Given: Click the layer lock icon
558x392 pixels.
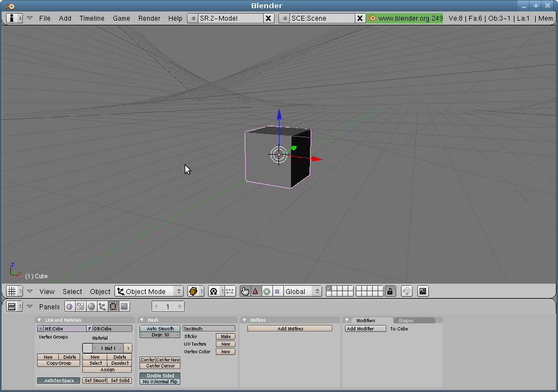Looking at the screenshot, I should (390, 291).
